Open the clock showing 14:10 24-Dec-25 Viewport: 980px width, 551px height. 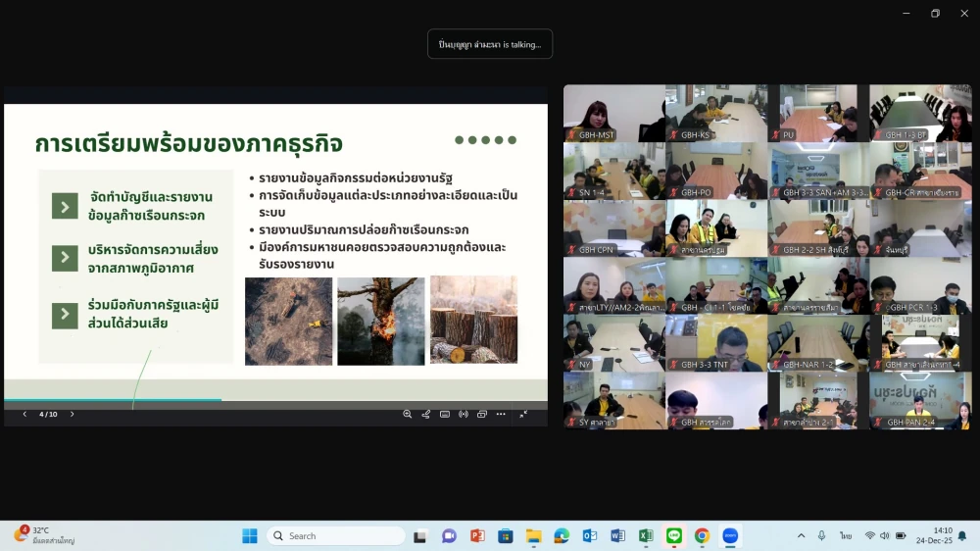click(x=934, y=535)
